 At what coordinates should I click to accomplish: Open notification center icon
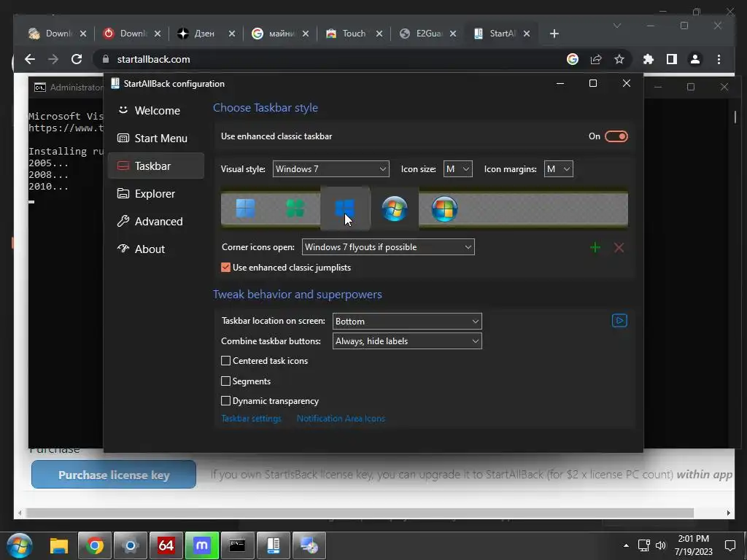coord(729,545)
